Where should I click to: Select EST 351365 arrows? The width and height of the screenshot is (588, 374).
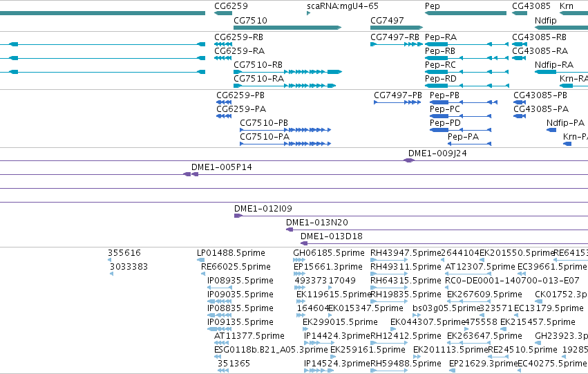point(222,371)
